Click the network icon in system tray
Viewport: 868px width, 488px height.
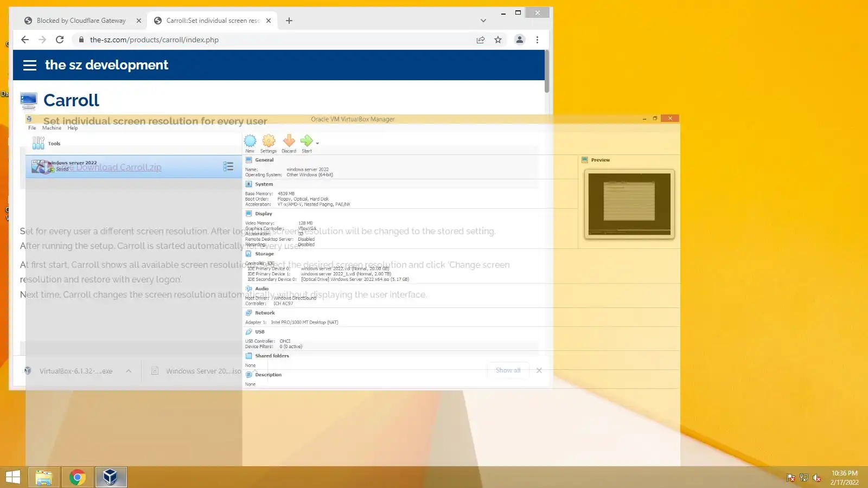(x=804, y=478)
